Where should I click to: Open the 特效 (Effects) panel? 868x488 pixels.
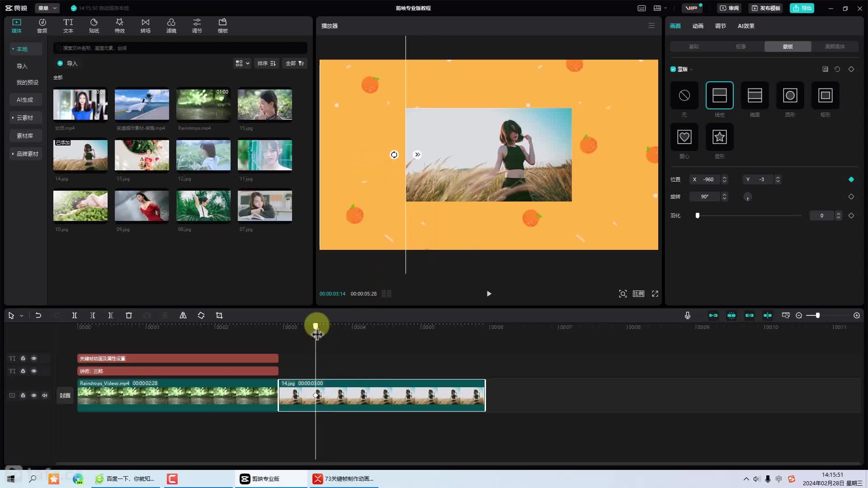point(120,26)
